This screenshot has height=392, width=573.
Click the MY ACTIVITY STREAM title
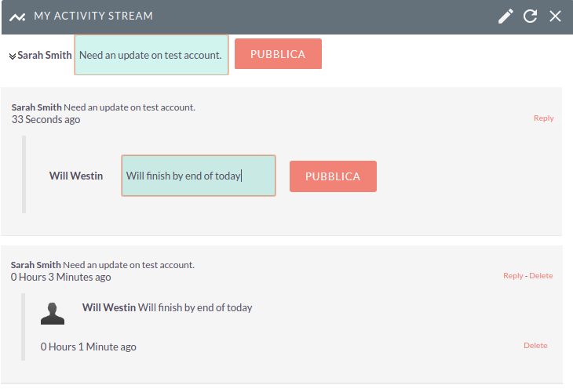(x=93, y=16)
